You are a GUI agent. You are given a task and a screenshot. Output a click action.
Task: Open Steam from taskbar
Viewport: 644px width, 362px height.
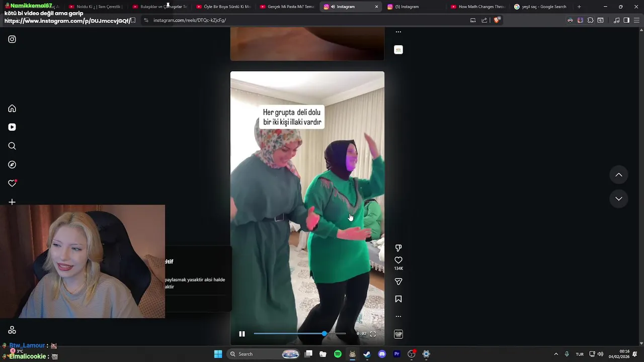(367, 354)
